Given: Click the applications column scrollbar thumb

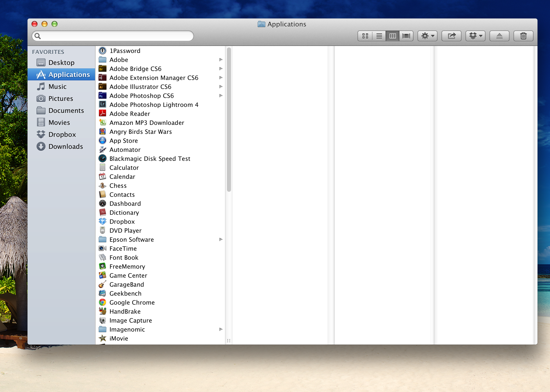Looking at the screenshot, I should [x=229, y=120].
